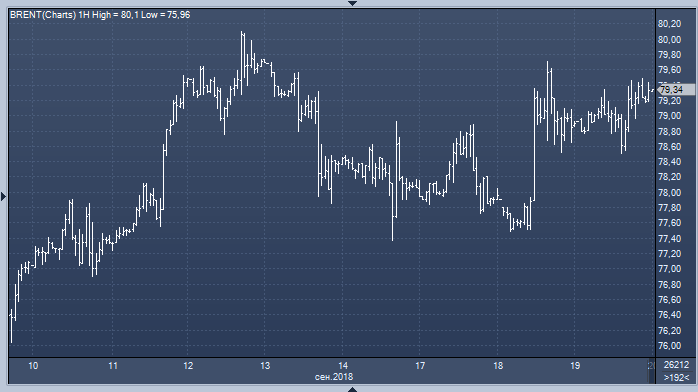Click the upward triangle at bottom edge
698x392 pixels.
pyautogui.click(x=352, y=389)
